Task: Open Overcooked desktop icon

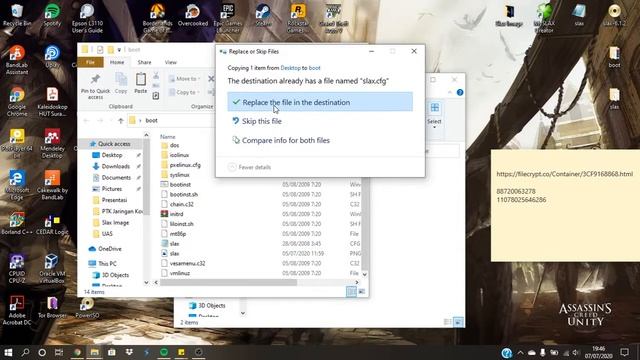Action: pyautogui.click(x=193, y=15)
